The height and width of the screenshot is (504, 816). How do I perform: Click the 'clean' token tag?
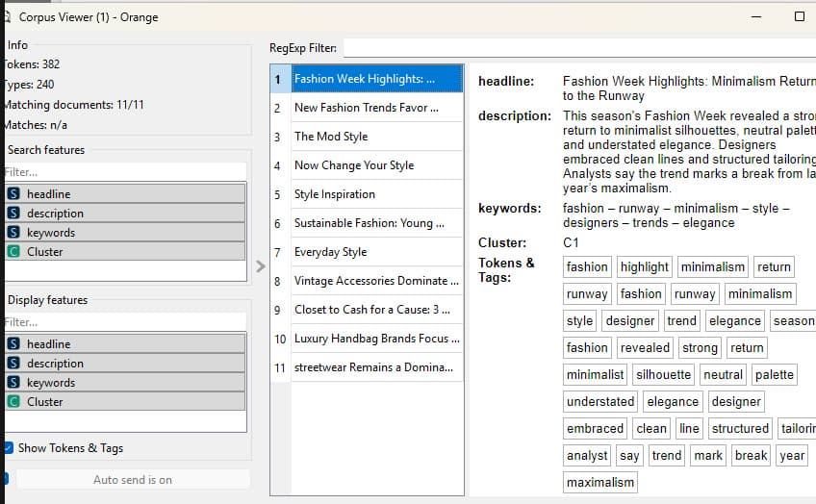pyautogui.click(x=651, y=429)
